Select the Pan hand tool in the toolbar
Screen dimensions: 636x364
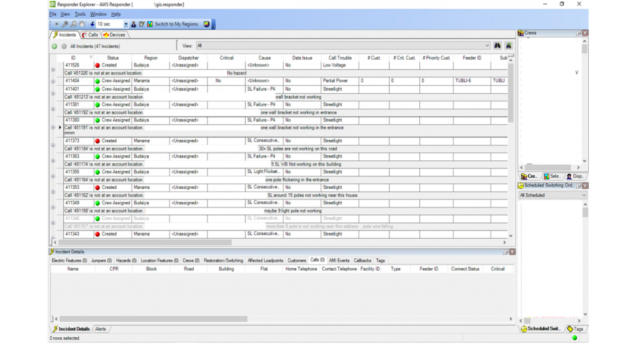83,24
